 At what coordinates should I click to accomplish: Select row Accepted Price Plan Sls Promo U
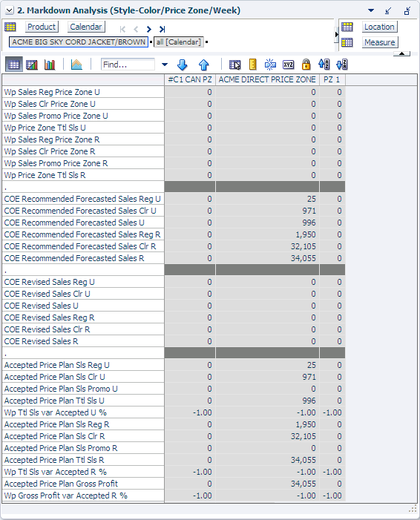[83, 389]
